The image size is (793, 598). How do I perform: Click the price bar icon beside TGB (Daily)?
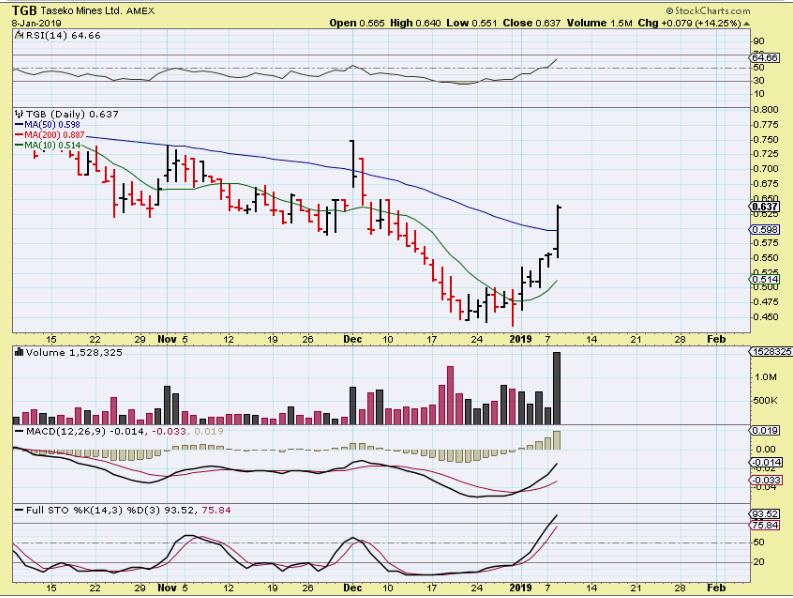pyautogui.click(x=19, y=114)
